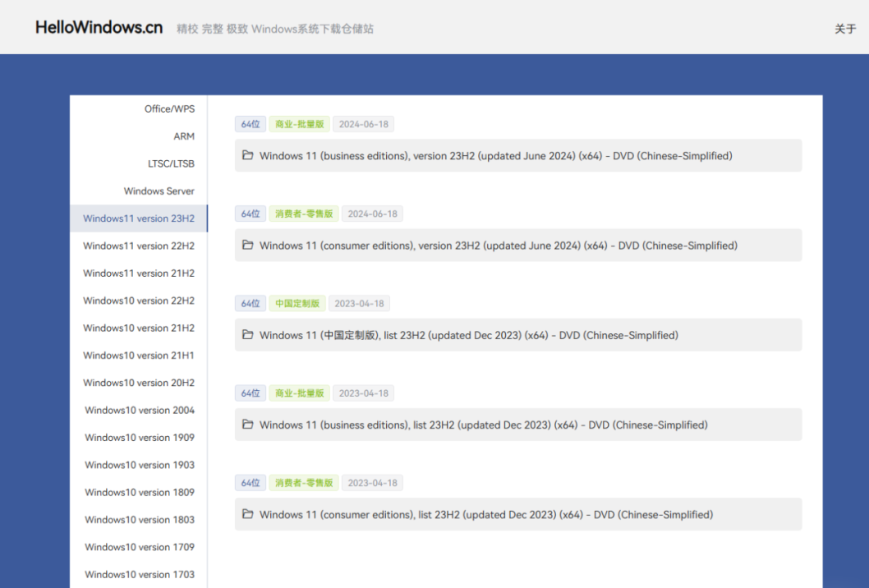869x588 pixels.
Task: Expand Windows 11 business editions June 2024 entry
Action: [x=518, y=156]
